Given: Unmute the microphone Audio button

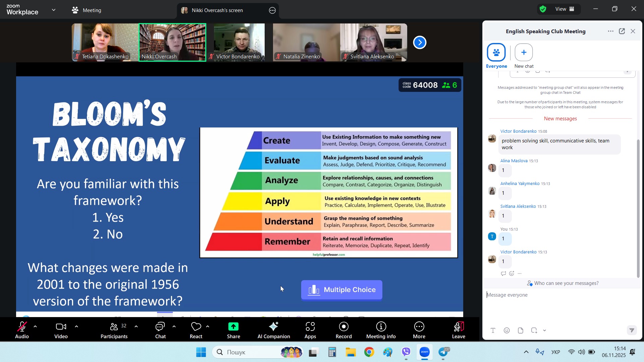Looking at the screenshot, I should 22,330.
